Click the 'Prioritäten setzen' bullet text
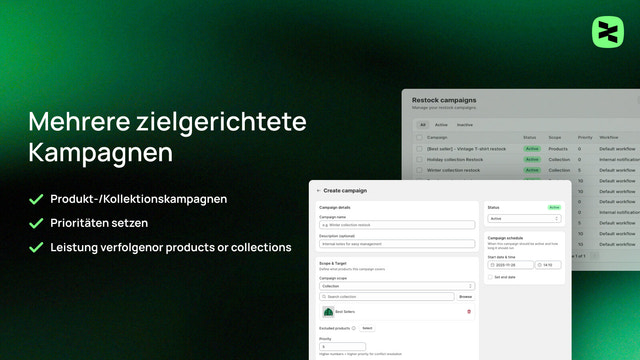 point(99,223)
